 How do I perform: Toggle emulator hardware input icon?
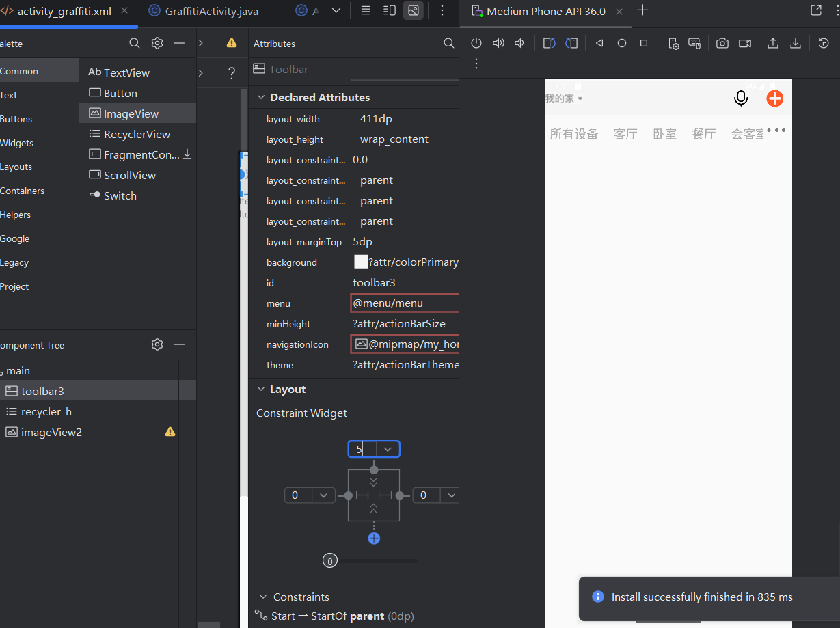point(694,43)
